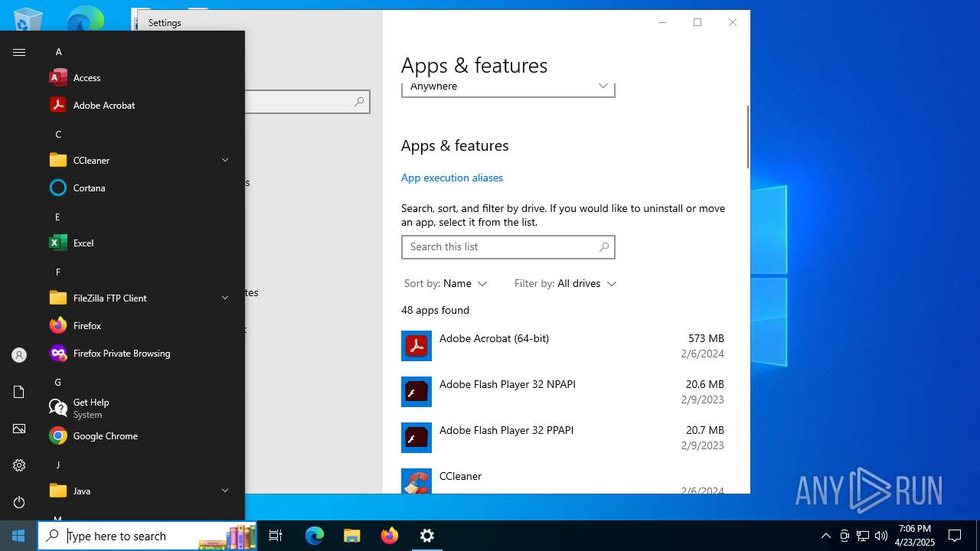Select letter C header in app list
The image size is (980, 551).
(58, 134)
